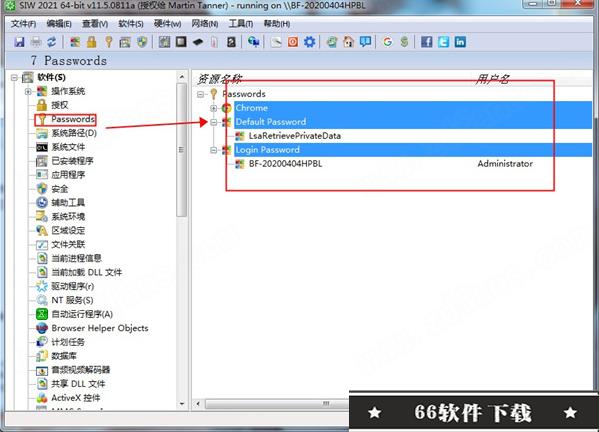The height and width of the screenshot is (432, 599).
Task: Select 区域设定 in the tree
Action: (68, 230)
